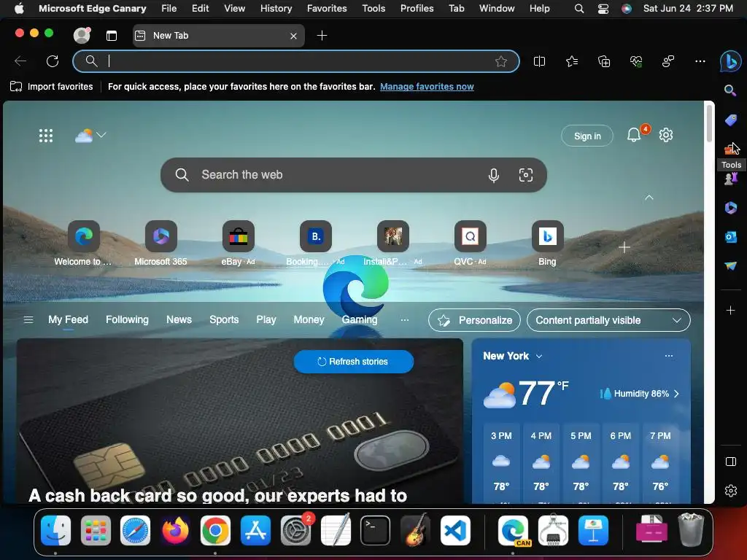Switch to the Sports tab
Image resolution: width=747 pixels, height=560 pixels.
coord(224,320)
